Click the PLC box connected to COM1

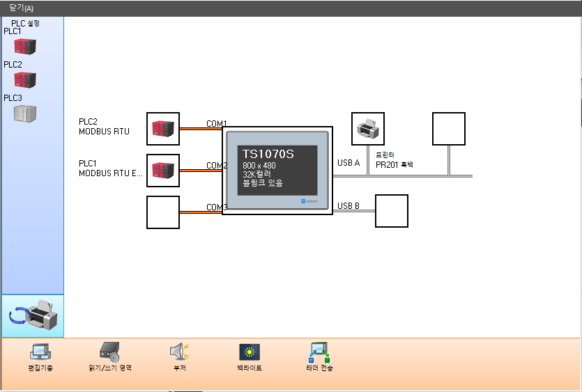click(163, 129)
